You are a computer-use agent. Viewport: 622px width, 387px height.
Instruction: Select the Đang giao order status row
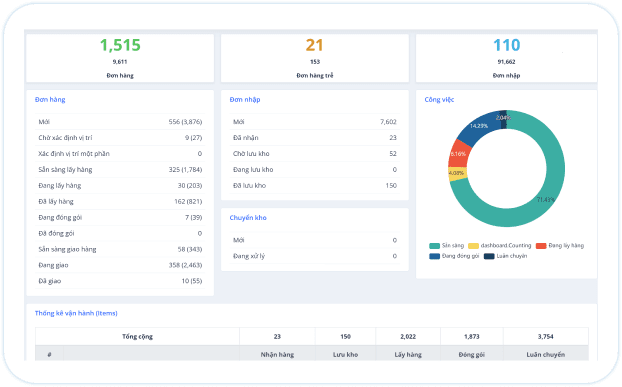tap(120, 265)
